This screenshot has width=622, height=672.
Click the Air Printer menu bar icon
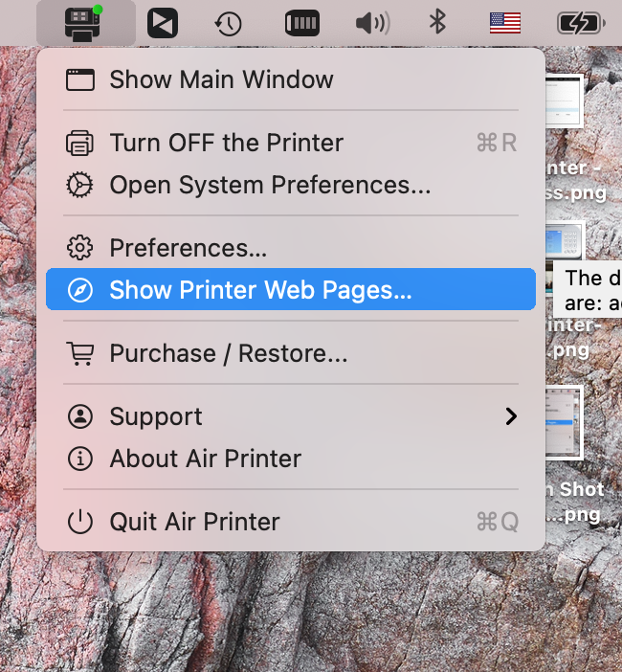point(83,23)
